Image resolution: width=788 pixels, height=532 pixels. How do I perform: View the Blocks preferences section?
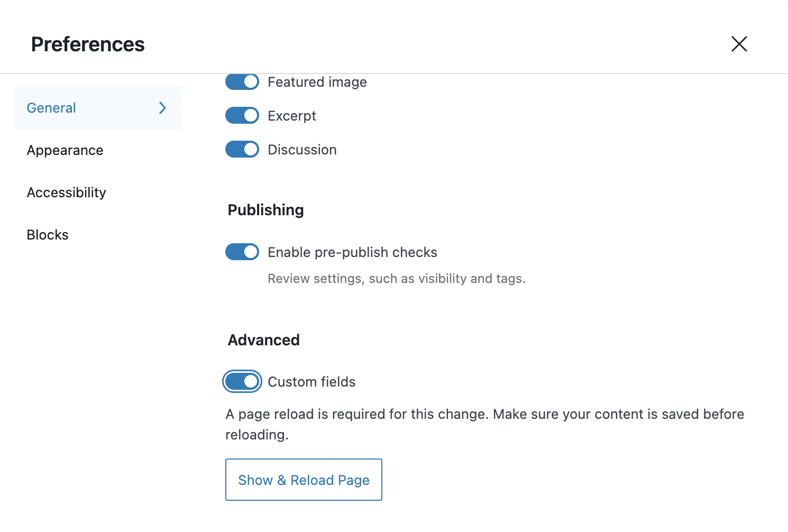47,234
